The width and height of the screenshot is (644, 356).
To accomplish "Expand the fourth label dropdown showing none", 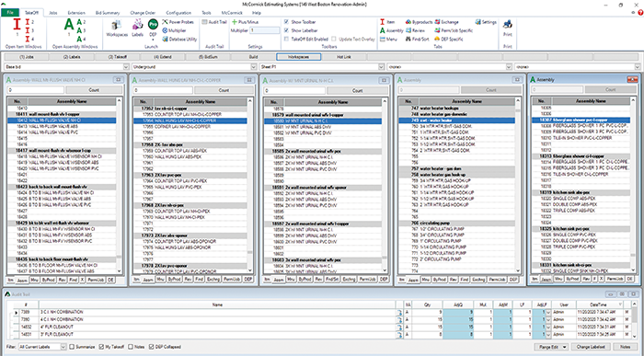I will click(510, 66).
